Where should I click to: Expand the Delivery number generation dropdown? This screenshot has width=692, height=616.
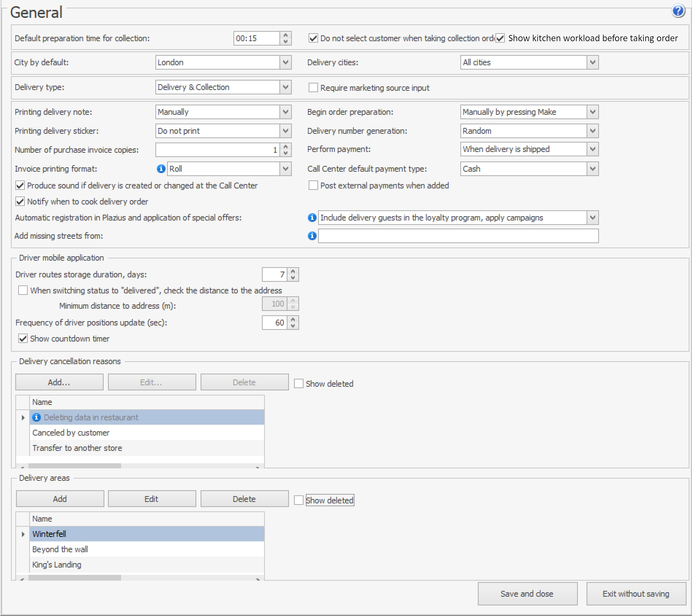coord(592,131)
